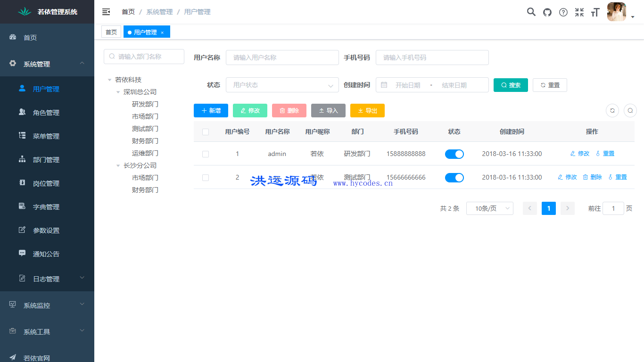Open 通知公告 in sidebar
The width and height of the screenshot is (644, 362).
click(47, 254)
